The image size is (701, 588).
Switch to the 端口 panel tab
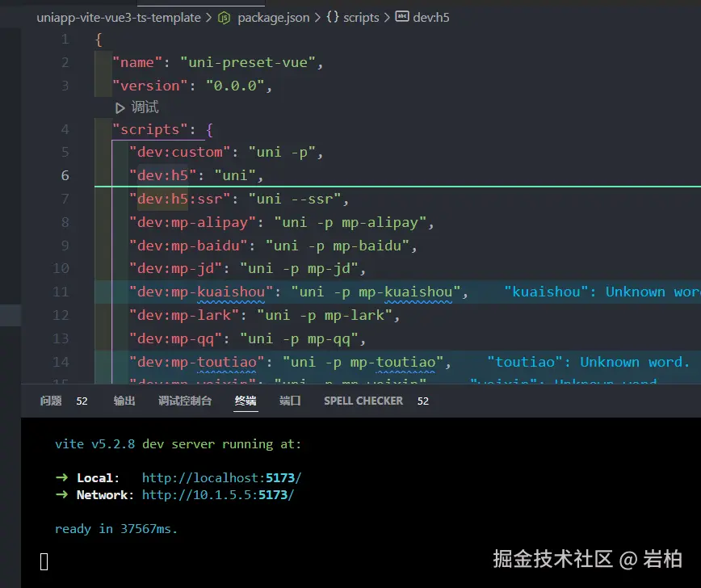(290, 400)
